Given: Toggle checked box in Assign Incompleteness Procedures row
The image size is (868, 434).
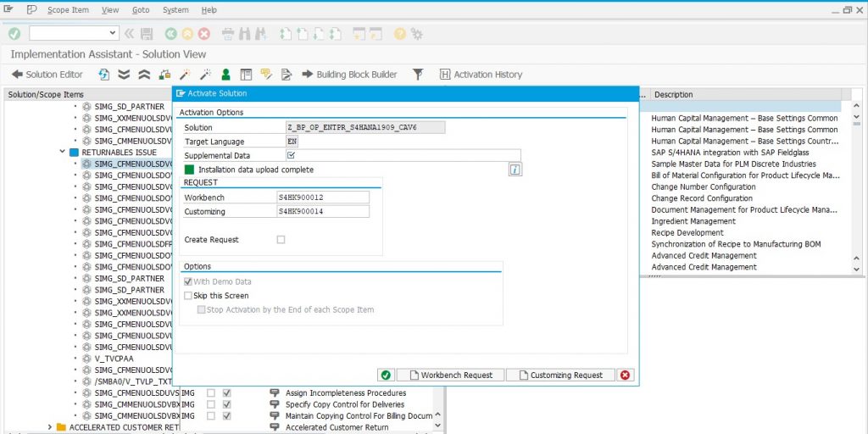Looking at the screenshot, I should [x=226, y=393].
